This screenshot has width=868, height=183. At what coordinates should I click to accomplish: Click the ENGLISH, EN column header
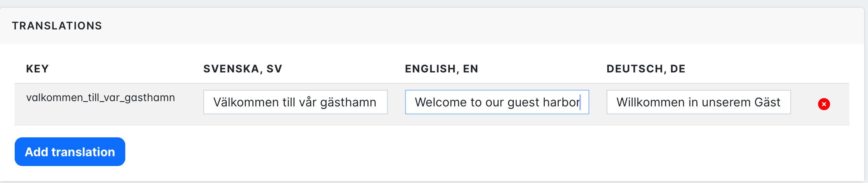(x=441, y=69)
